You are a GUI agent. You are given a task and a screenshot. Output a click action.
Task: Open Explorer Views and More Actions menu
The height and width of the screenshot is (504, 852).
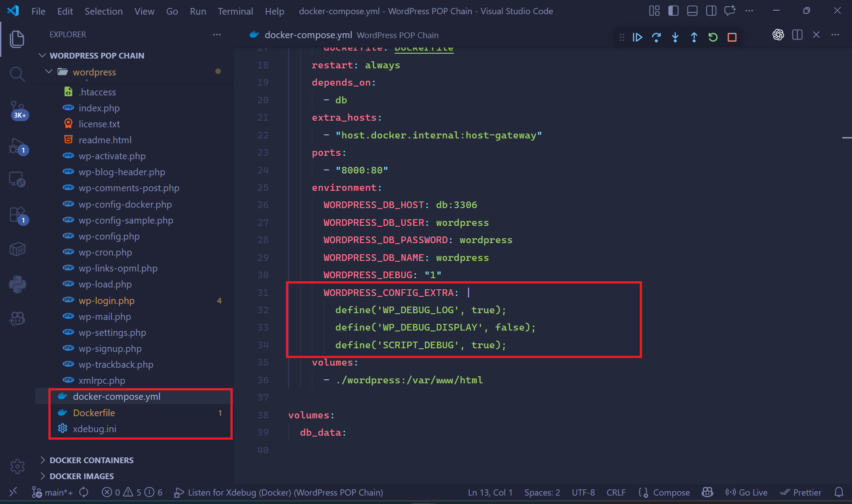pos(217,35)
